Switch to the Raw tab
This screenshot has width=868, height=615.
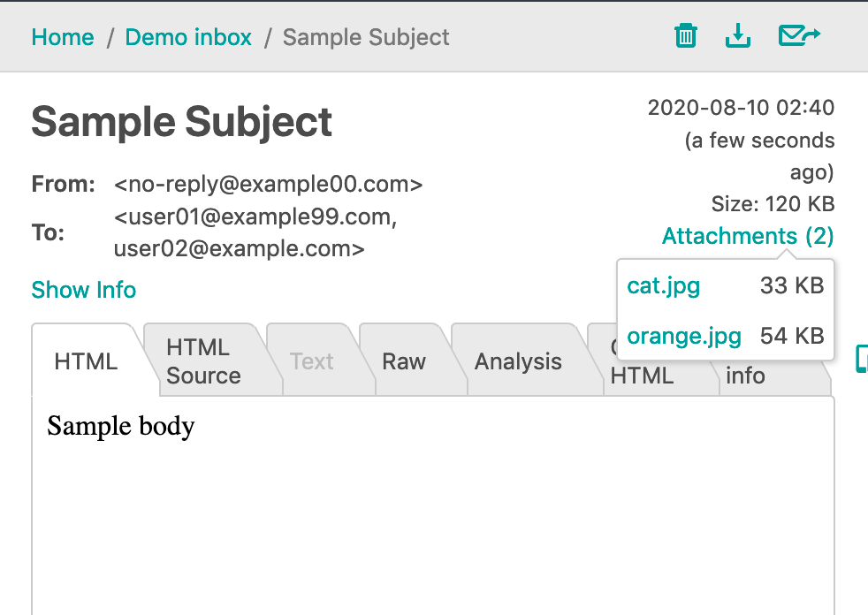coord(404,361)
